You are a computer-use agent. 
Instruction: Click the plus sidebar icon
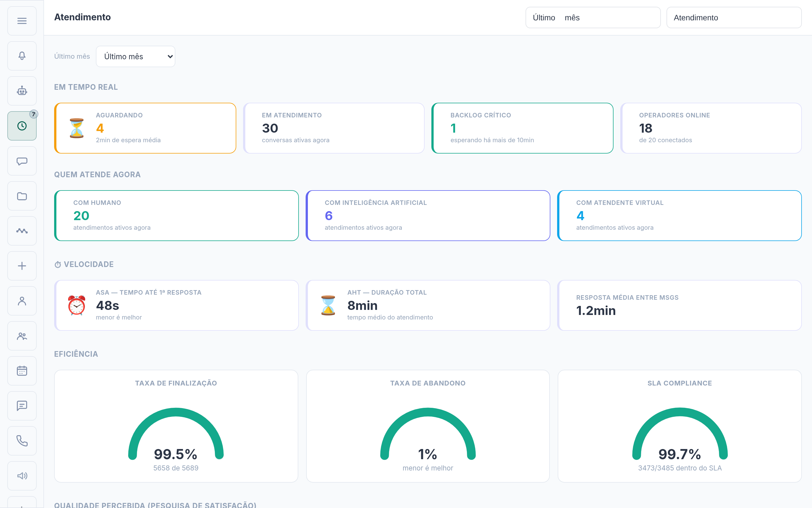pyautogui.click(x=22, y=266)
